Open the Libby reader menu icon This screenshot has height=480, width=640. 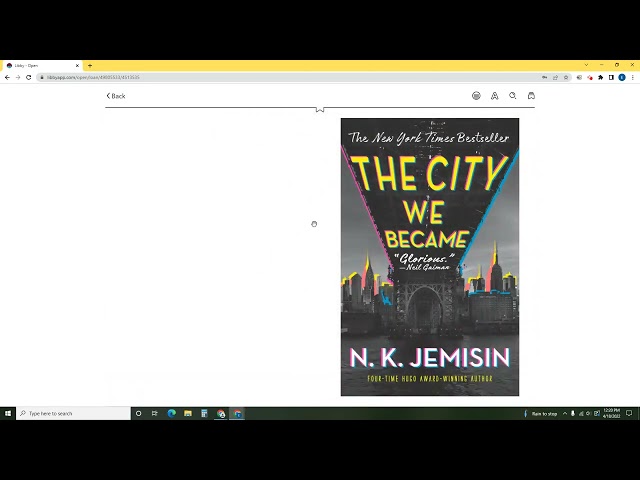tap(476, 96)
